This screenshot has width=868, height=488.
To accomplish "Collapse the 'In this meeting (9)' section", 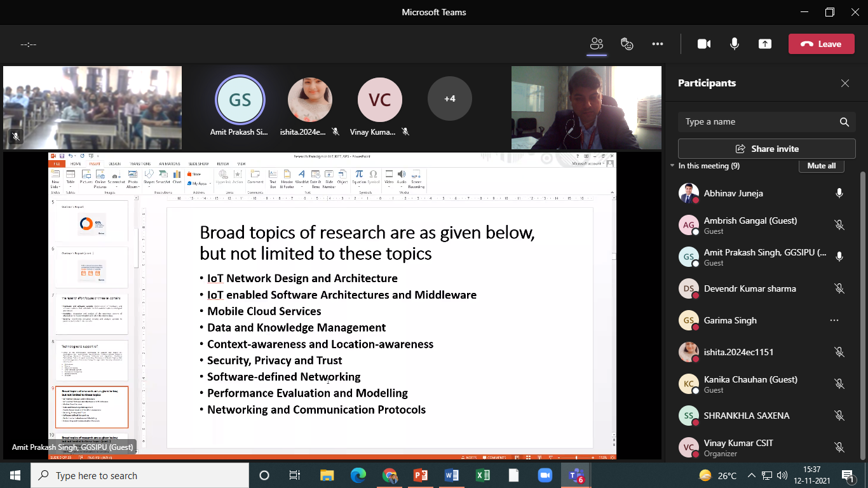I will pyautogui.click(x=673, y=166).
